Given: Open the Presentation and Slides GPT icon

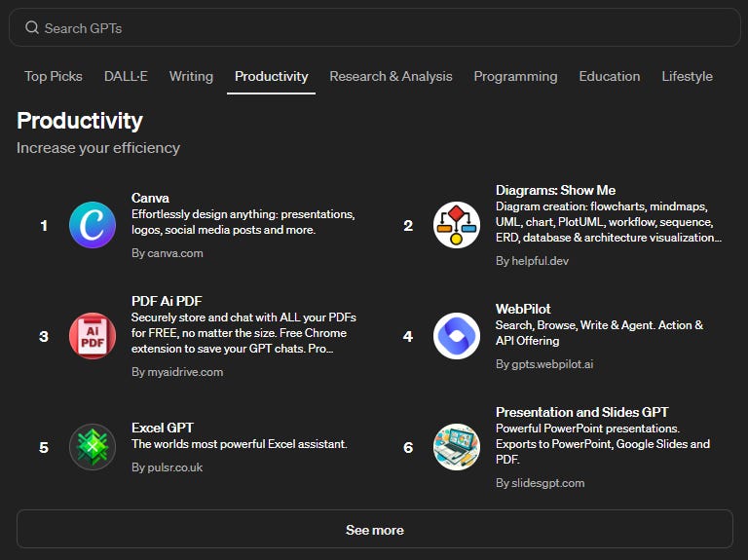Looking at the screenshot, I should tap(457, 447).
